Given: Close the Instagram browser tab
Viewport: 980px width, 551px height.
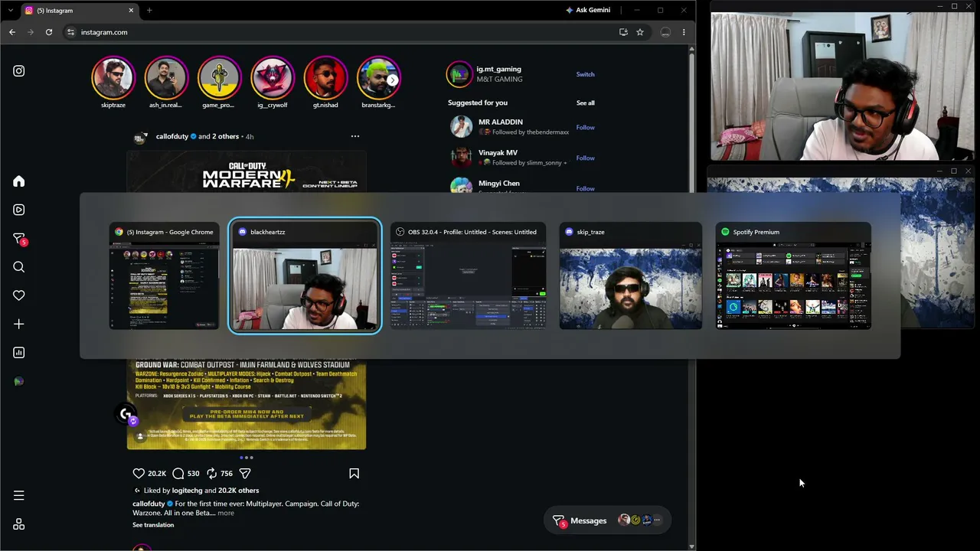Looking at the screenshot, I should pos(131,11).
